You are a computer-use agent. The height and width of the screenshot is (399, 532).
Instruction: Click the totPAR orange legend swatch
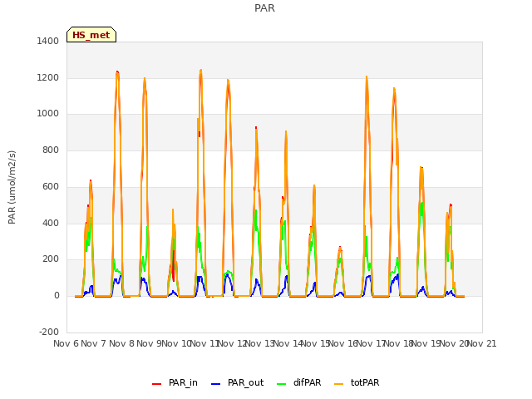point(338,384)
